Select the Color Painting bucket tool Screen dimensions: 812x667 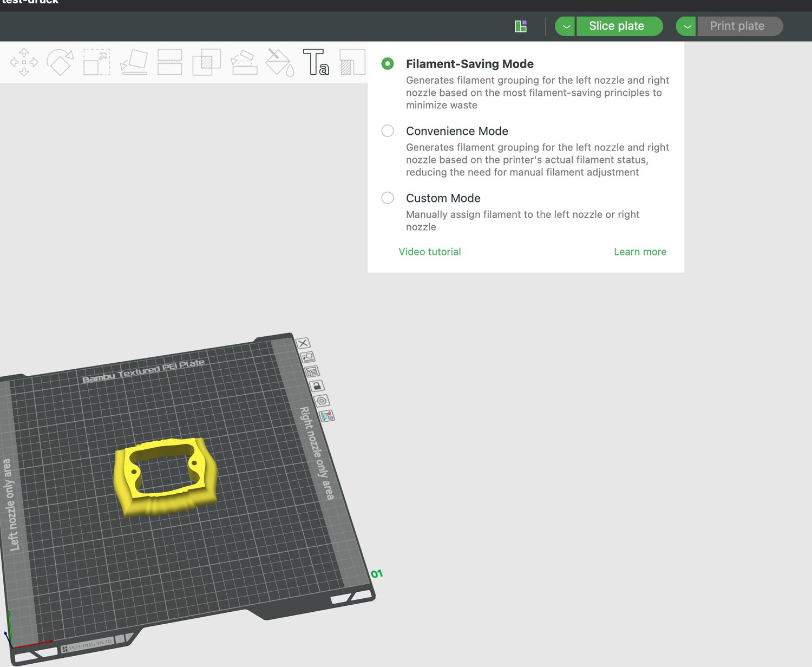click(x=280, y=62)
